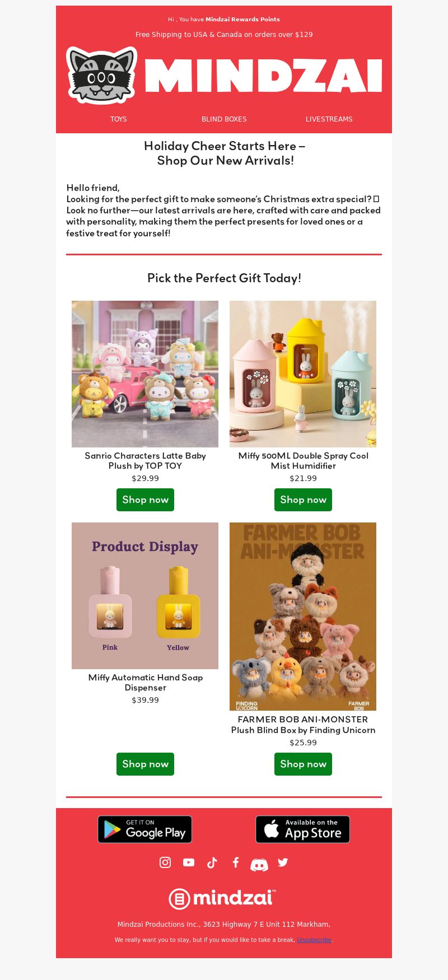Open the BLIND BOXES menu link
The height and width of the screenshot is (980, 448).
[x=224, y=119]
